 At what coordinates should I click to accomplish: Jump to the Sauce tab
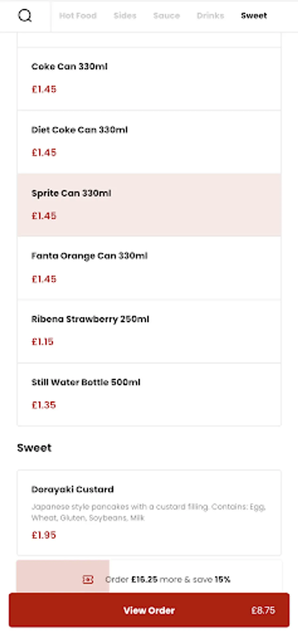[166, 16]
